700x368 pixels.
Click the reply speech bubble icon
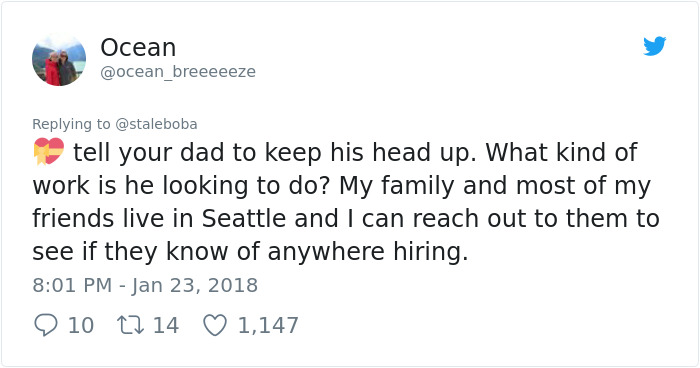pos(46,325)
